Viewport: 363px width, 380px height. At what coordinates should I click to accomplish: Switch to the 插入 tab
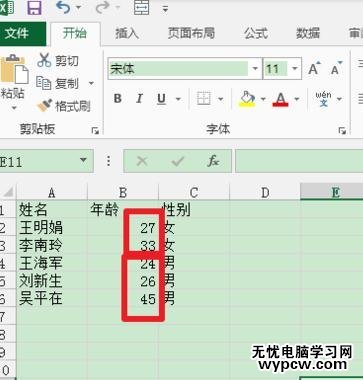click(x=127, y=33)
